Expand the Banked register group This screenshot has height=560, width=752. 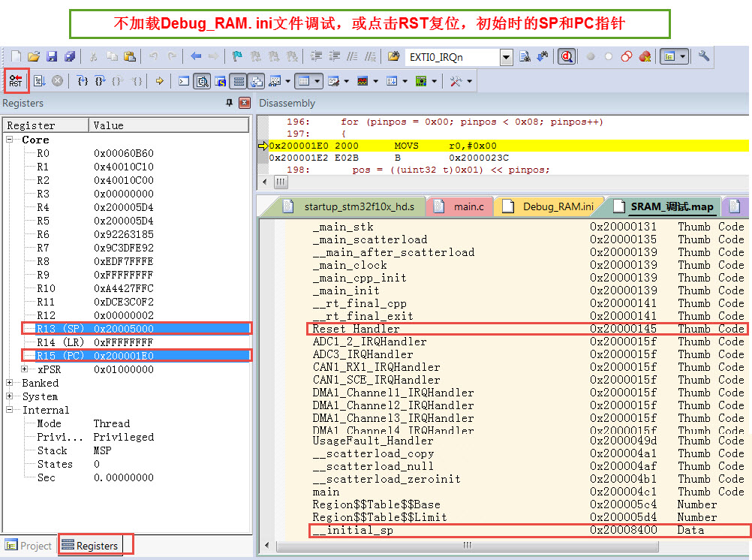pyautogui.click(x=11, y=383)
